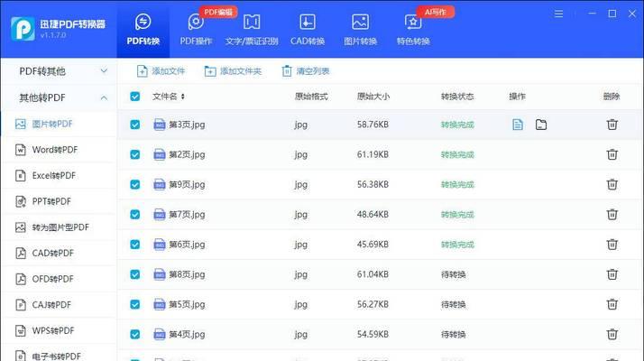The height and width of the screenshot is (361, 644).
Task: Click the red AI写作 badge
Action: pyautogui.click(x=436, y=12)
